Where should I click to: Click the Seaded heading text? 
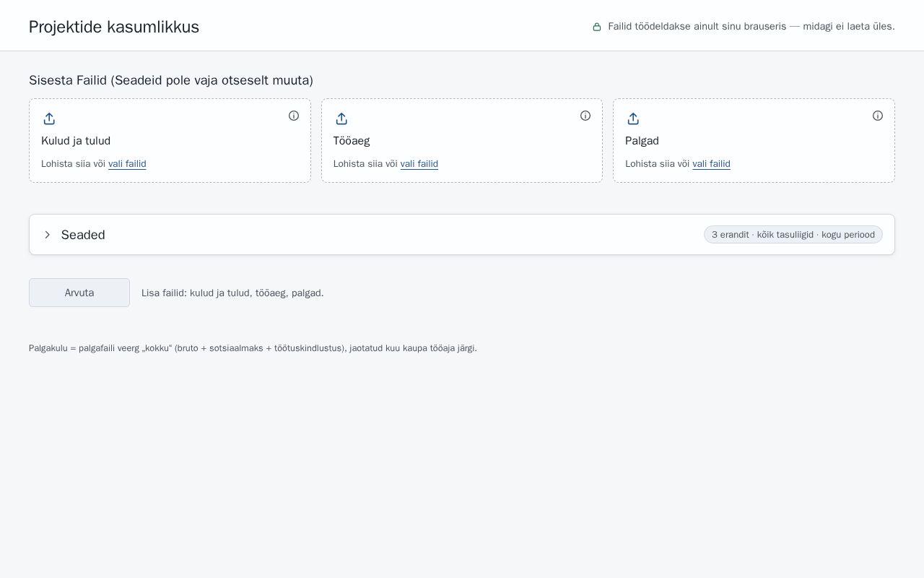83,235
